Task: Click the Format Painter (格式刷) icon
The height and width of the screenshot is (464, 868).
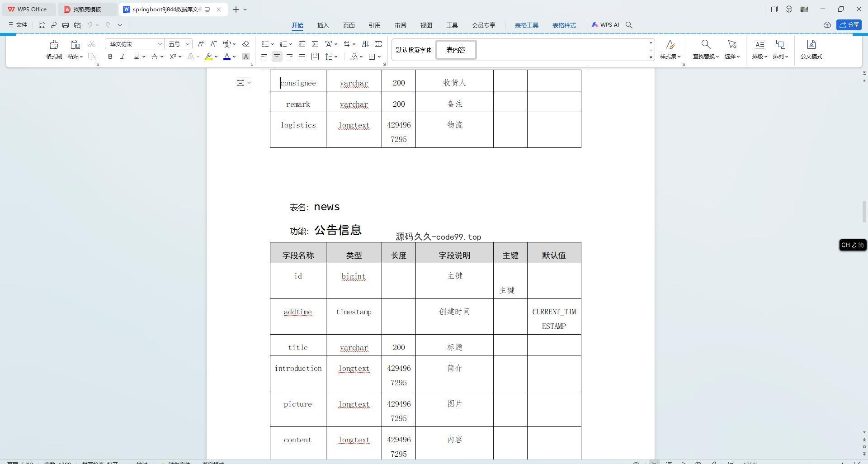Action: pyautogui.click(x=54, y=44)
